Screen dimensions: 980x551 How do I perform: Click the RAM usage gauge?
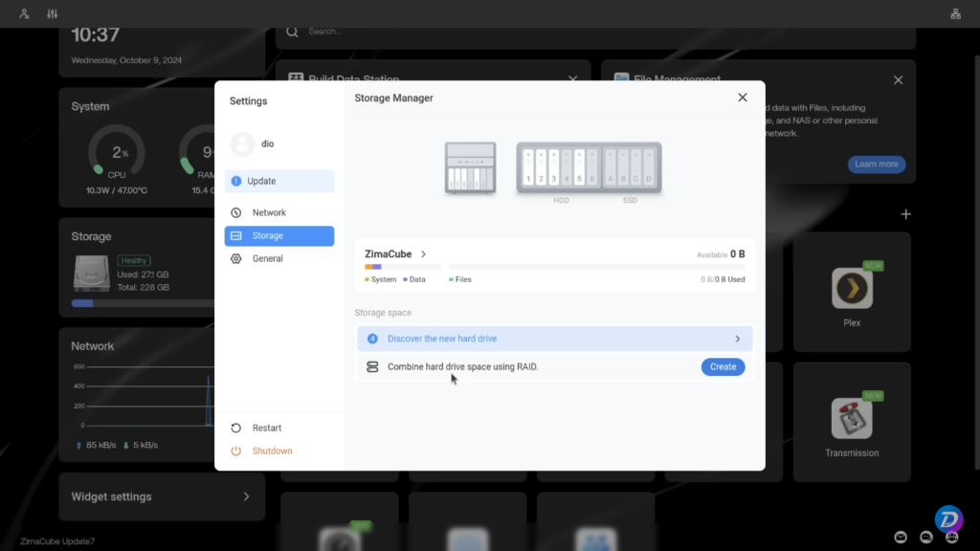(197, 152)
